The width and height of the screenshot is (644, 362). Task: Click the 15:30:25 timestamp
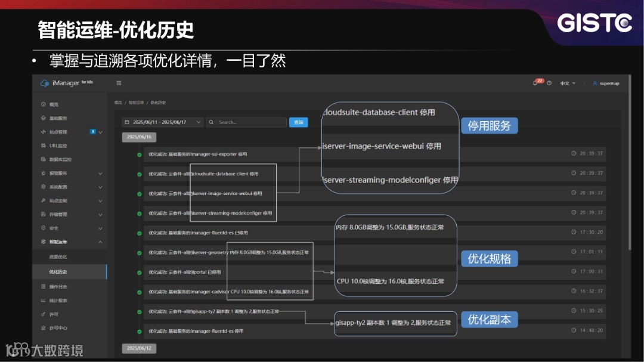592,311
